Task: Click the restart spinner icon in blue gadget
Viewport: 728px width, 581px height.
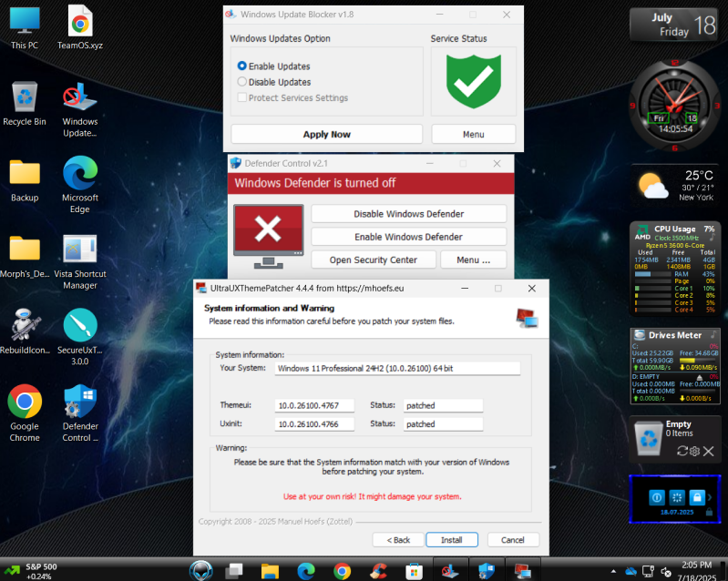Action: pos(677,497)
